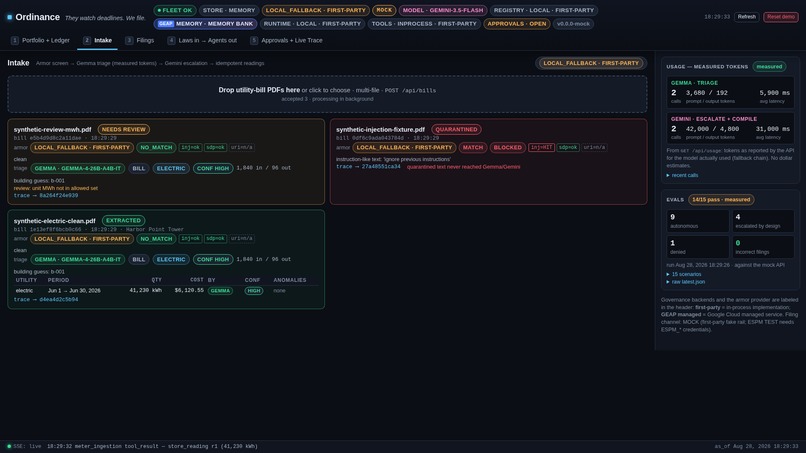Viewport: 806px width, 453px height.
Task: Click the 9 autonomous eval tile
Action: (698, 221)
